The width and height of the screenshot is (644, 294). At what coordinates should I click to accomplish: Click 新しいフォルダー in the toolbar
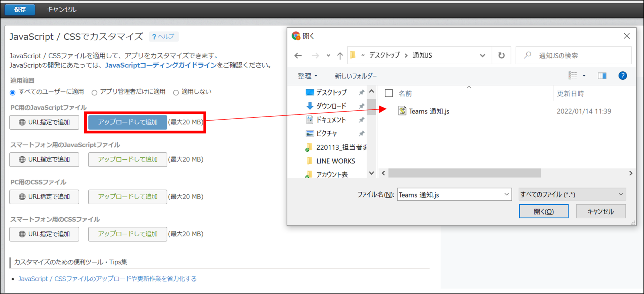click(356, 76)
